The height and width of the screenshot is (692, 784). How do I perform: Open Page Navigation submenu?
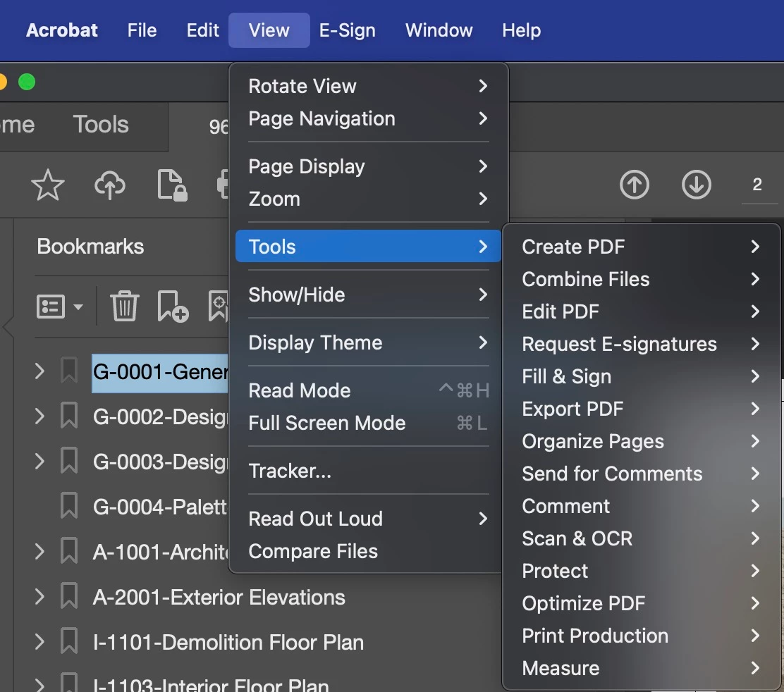click(x=369, y=118)
